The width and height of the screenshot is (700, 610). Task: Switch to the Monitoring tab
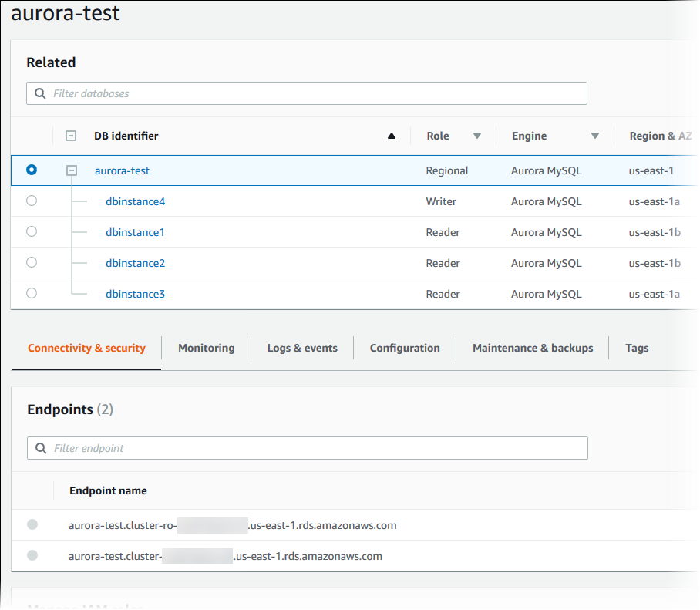[206, 348]
